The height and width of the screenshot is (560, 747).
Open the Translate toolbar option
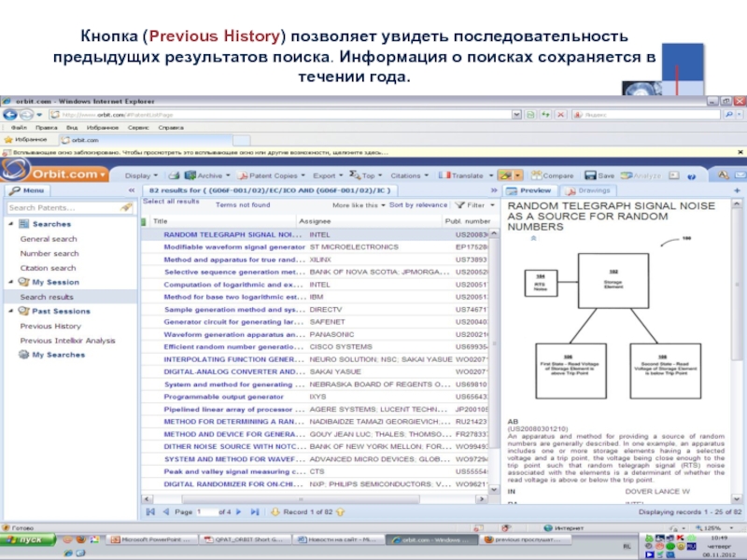coord(465,175)
